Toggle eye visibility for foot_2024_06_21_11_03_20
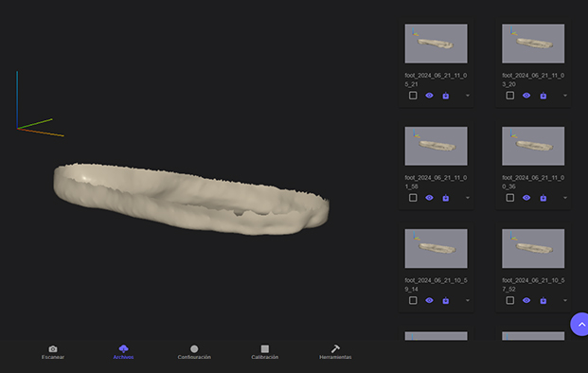The height and width of the screenshot is (373, 588). click(x=526, y=96)
